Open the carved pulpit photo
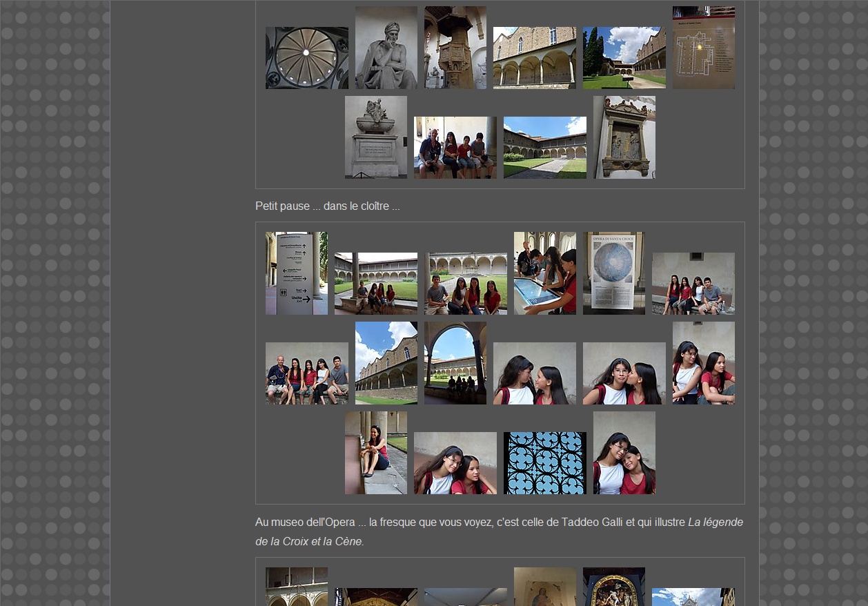 pos(455,48)
